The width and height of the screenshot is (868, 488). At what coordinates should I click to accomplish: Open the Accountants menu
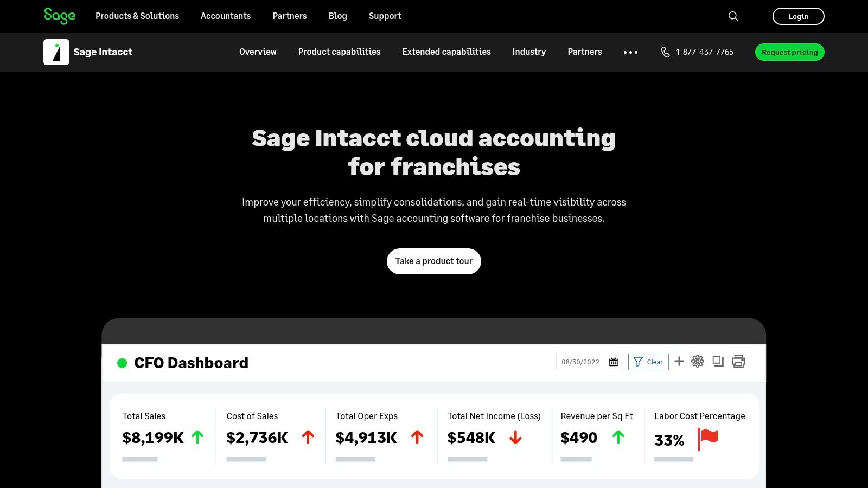click(226, 16)
